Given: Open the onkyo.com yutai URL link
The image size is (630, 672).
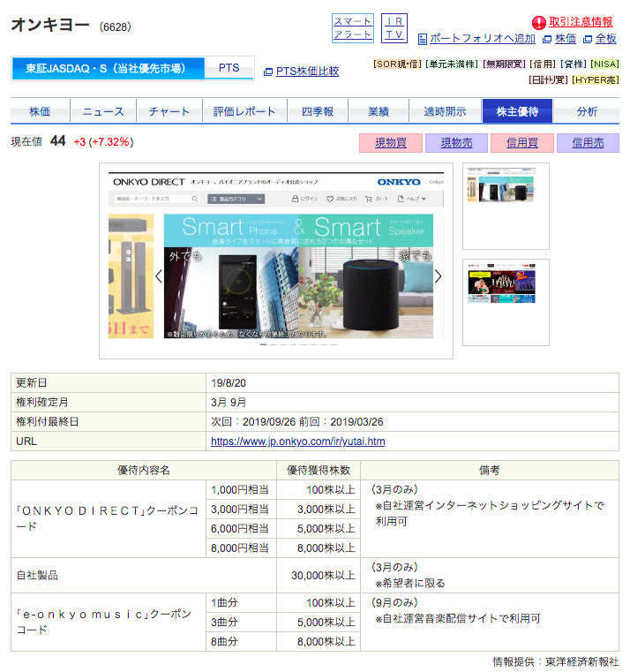Looking at the screenshot, I should (297, 442).
